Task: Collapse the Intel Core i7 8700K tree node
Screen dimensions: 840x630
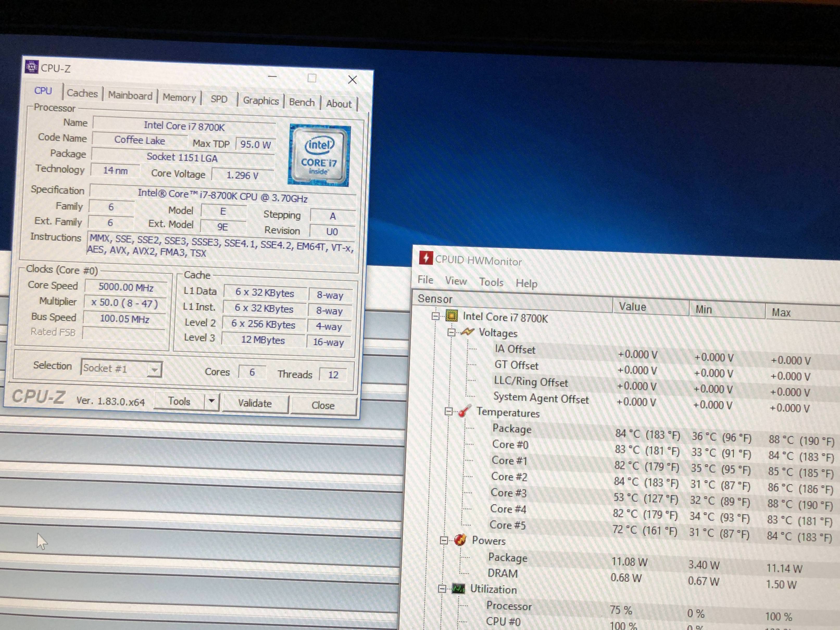Action: tap(436, 316)
